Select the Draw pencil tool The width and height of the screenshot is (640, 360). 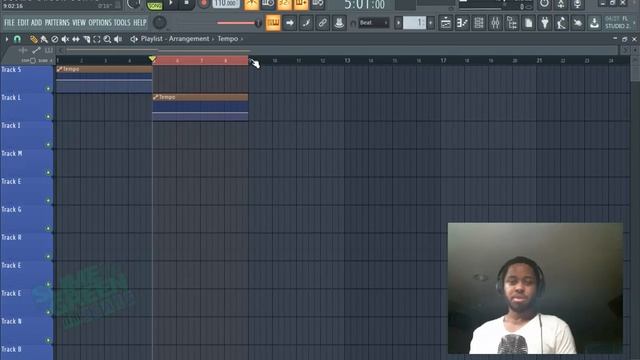pos(33,39)
